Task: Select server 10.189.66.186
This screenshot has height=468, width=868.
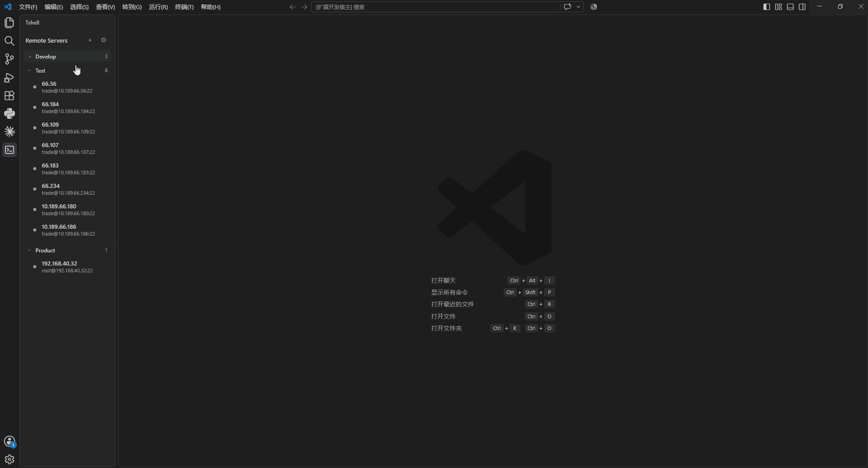Action: pos(67,230)
